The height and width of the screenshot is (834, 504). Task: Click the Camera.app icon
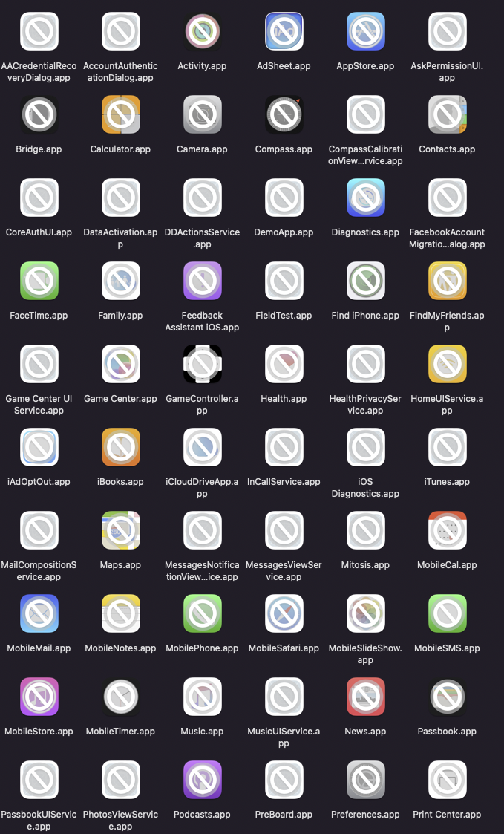[x=203, y=114]
